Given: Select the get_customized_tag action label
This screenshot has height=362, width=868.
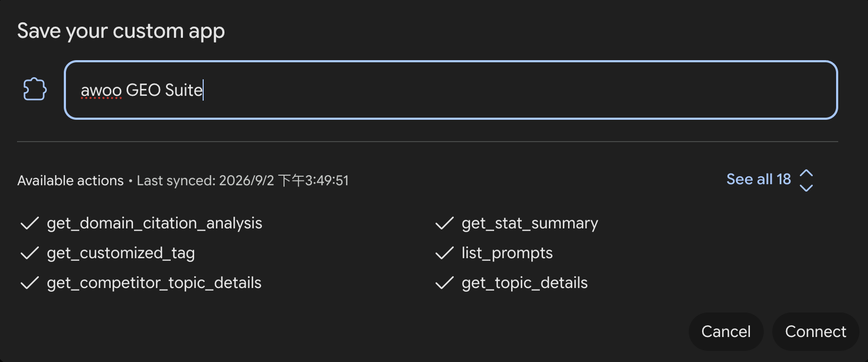Looking at the screenshot, I should [x=121, y=253].
